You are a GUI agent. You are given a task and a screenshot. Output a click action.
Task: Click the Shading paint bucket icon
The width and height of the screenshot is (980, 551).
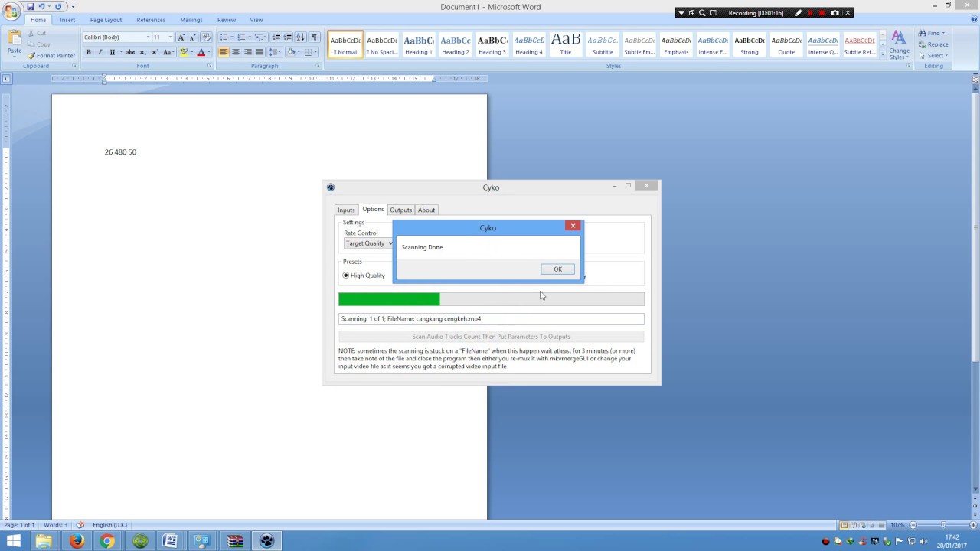click(291, 52)
